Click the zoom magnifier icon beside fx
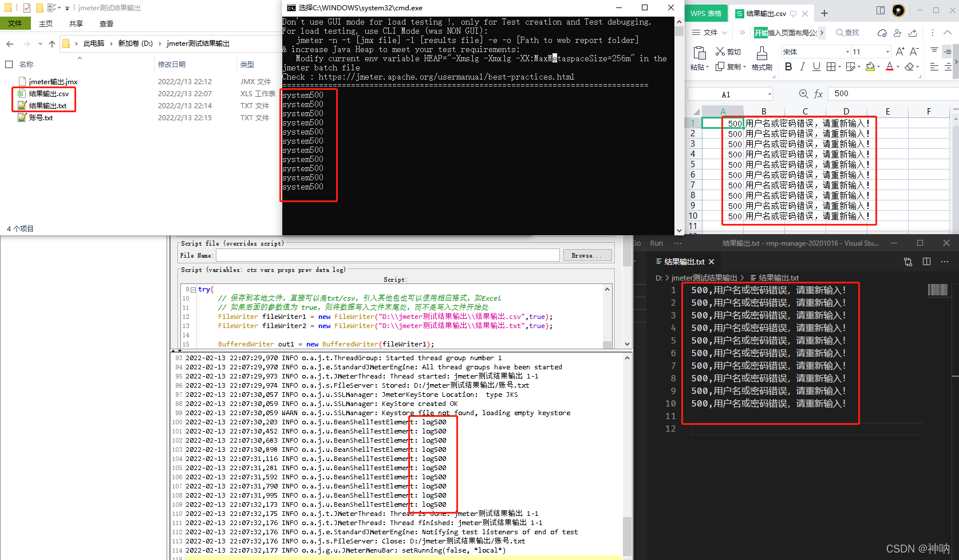This screenshot has height=560, width=959. [x=803, y=94]
